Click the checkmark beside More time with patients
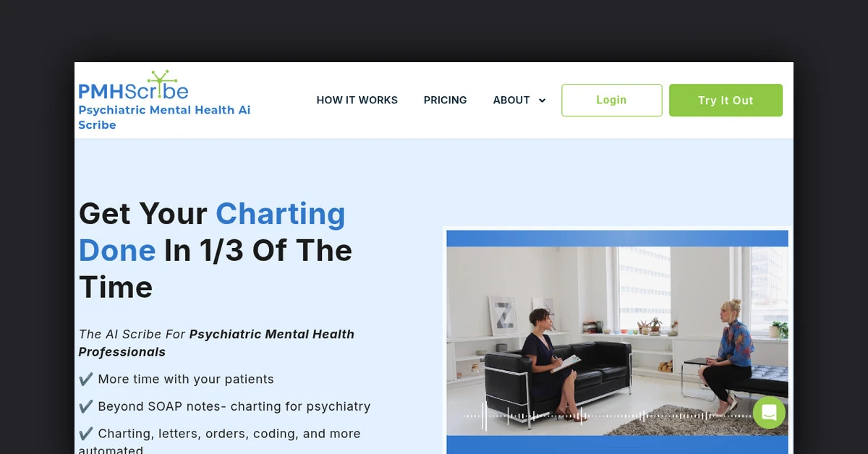This screenshot has width=868, height=454. [x=86, y=379]
